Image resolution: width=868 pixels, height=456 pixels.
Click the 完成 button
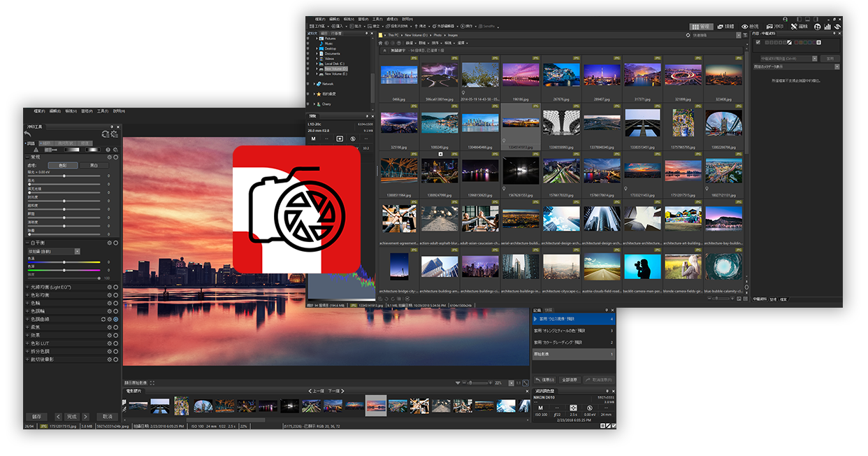[x=71, y=416]
